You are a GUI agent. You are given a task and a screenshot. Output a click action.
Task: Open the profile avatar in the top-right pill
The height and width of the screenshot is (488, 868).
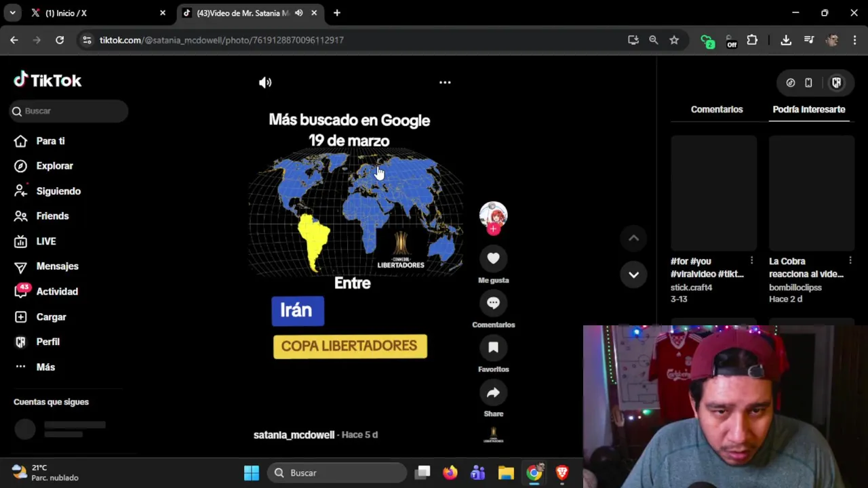pyautogui.click(x=836, y=83)
